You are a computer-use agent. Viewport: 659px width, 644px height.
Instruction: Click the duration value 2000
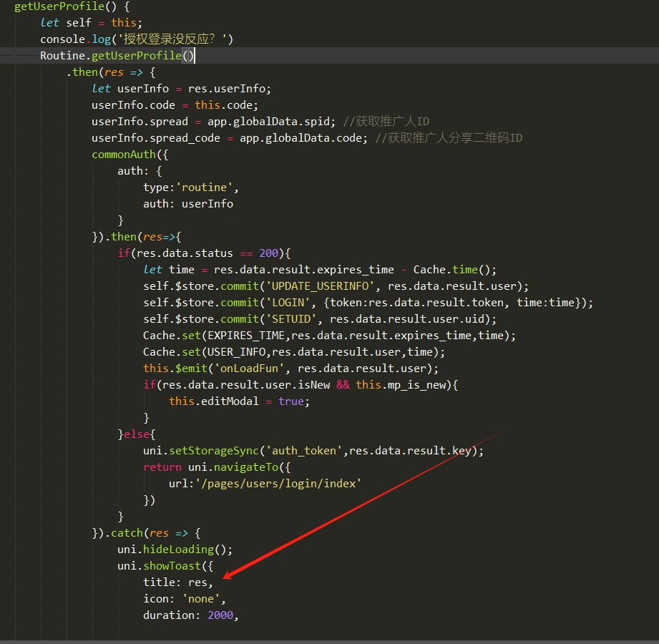[220, 615]
